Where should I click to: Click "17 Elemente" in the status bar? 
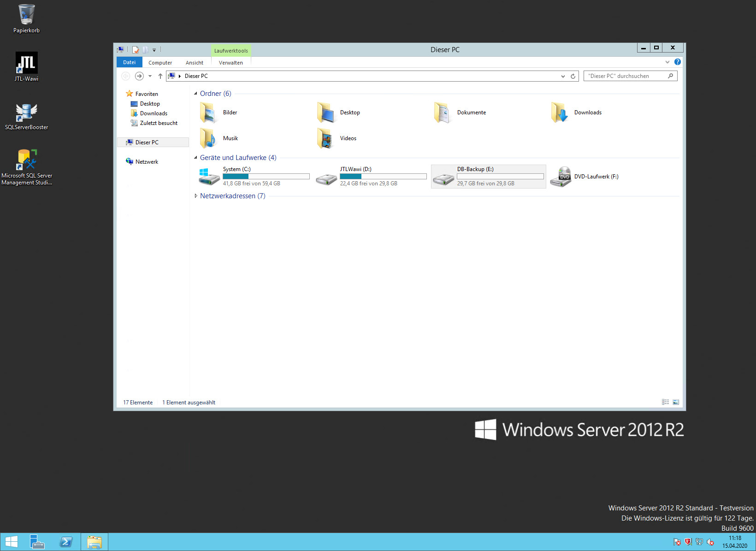pos(138,403)
